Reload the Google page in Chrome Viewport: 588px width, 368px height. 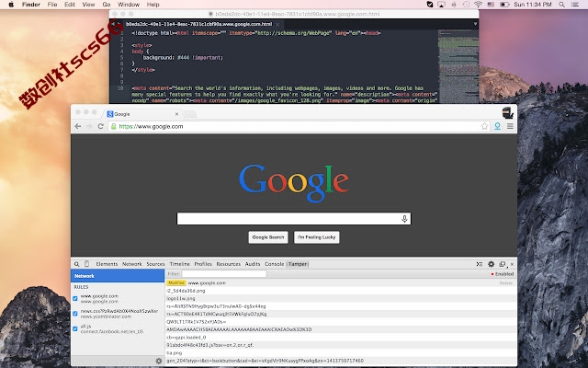[x=100, y=126]
